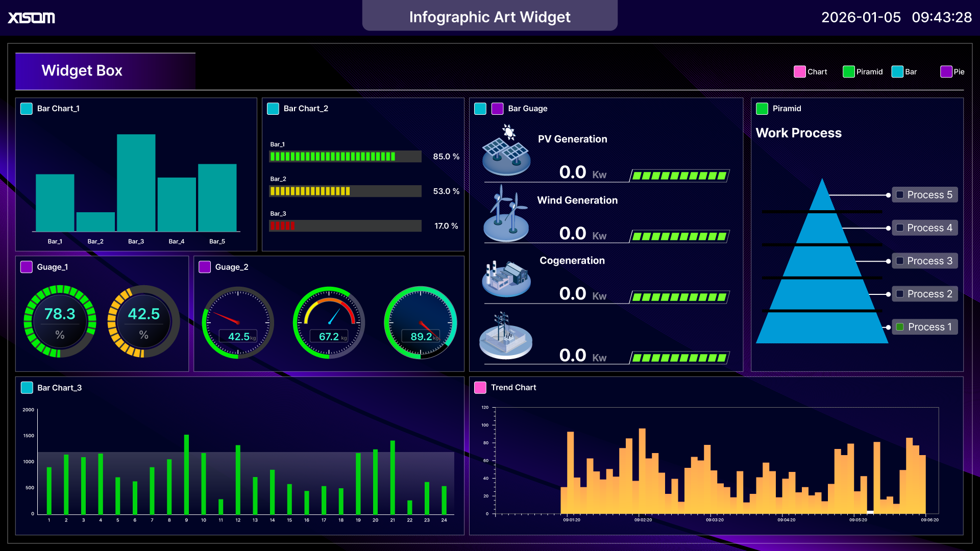This screenshot has height=551, width=980.
Task: Select the Process 3 button
Action: [x=925, y=261]
